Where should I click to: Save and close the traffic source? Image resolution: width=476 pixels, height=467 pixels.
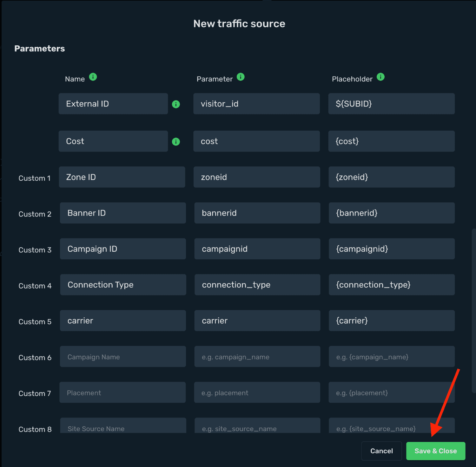pyautogui.click(x=436, y=451)
